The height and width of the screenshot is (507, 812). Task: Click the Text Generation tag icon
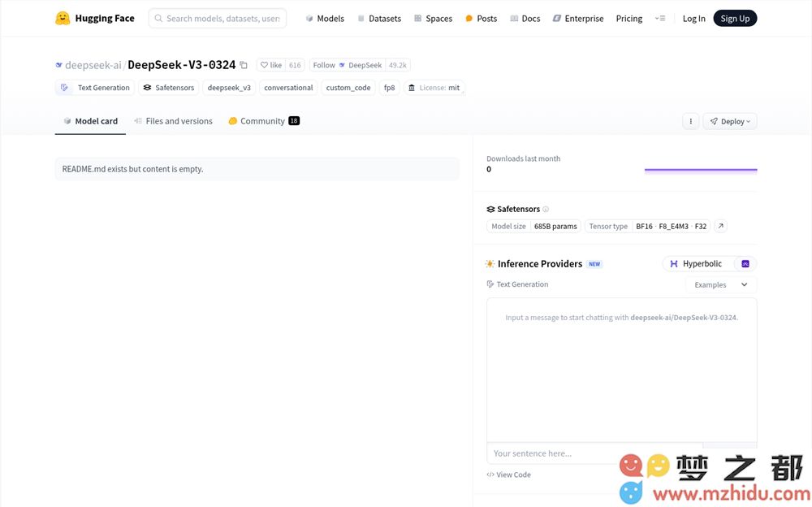tap(65, 88)
